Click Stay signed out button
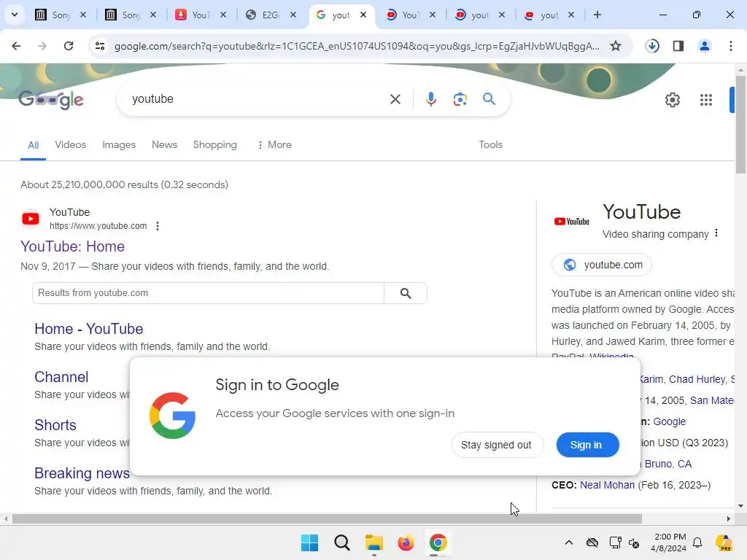 496,445
